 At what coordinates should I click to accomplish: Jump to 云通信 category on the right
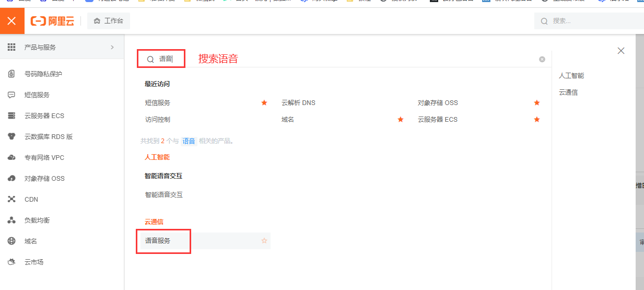(x=568, y=92)
